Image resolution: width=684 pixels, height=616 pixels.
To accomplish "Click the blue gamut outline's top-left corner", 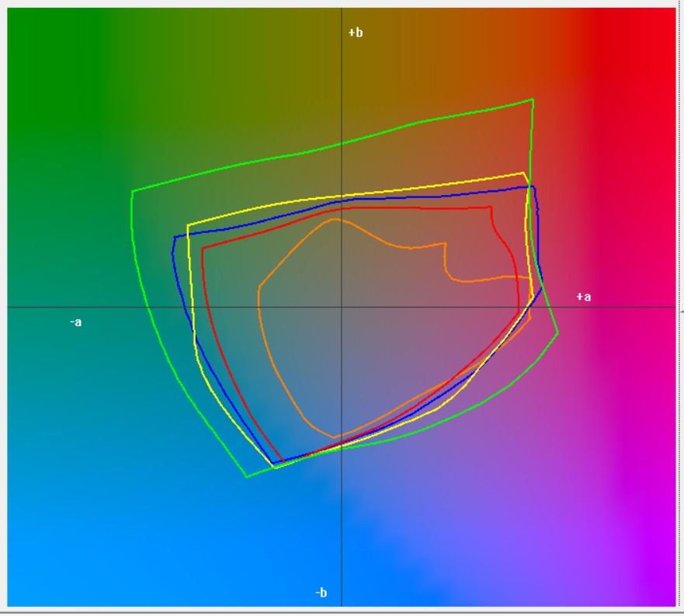I will pyautogui.click(x=175, y=236).
